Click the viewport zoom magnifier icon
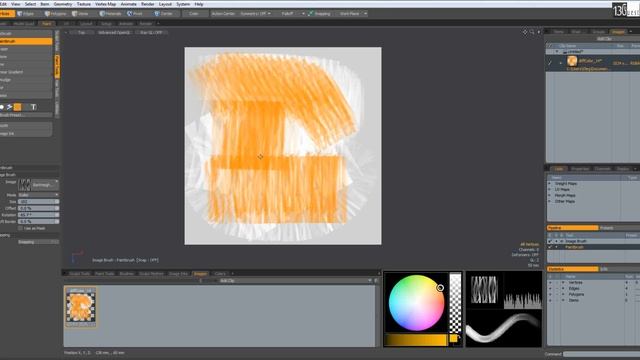This screenshot has width=640, height=360. point(532,32)
